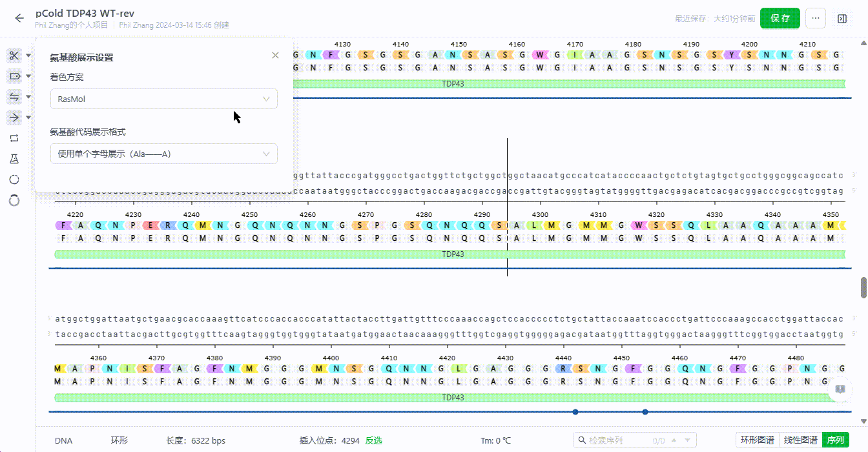Toggle the right side panel icon
This screenshot has width=868, height=452.
coord(842,19)
